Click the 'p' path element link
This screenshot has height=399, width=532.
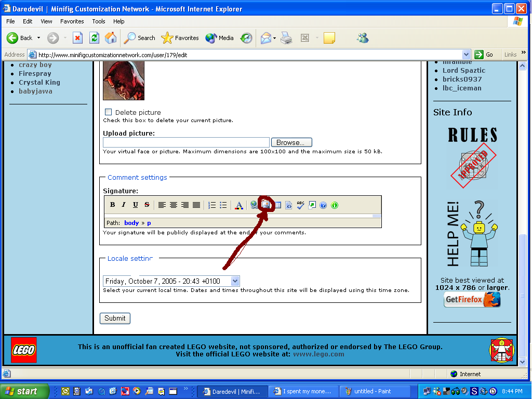click(149, 223)
